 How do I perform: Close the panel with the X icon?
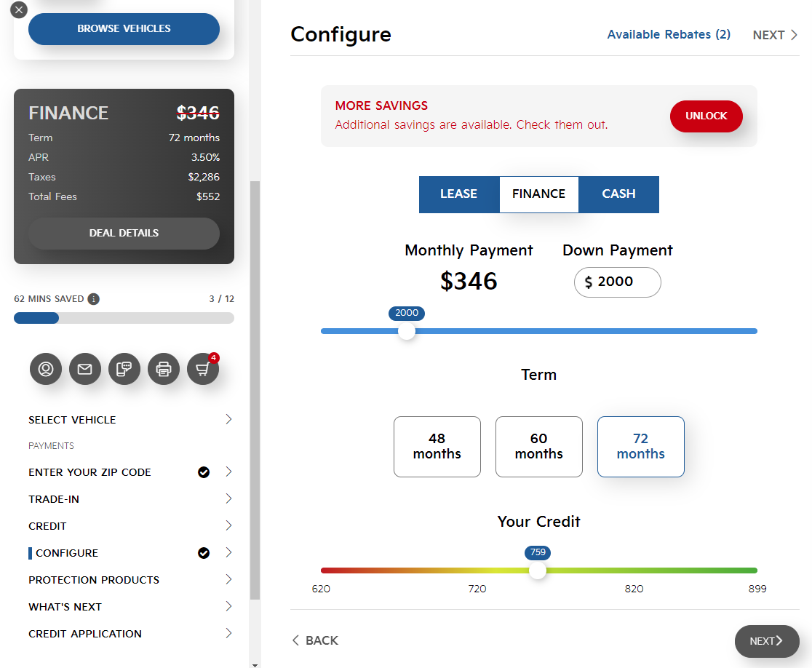tap(19, 10)
